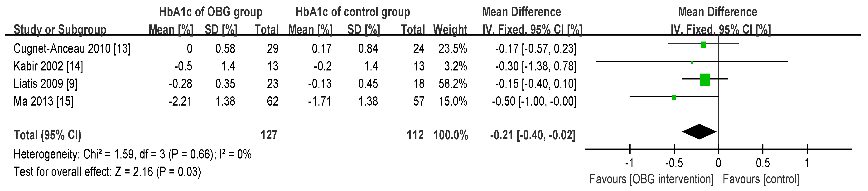Image resolution: width=868 pixels, height=191 pixels.
Task: Select the Kabir 2002 study row label
Action: coord(48,66)
